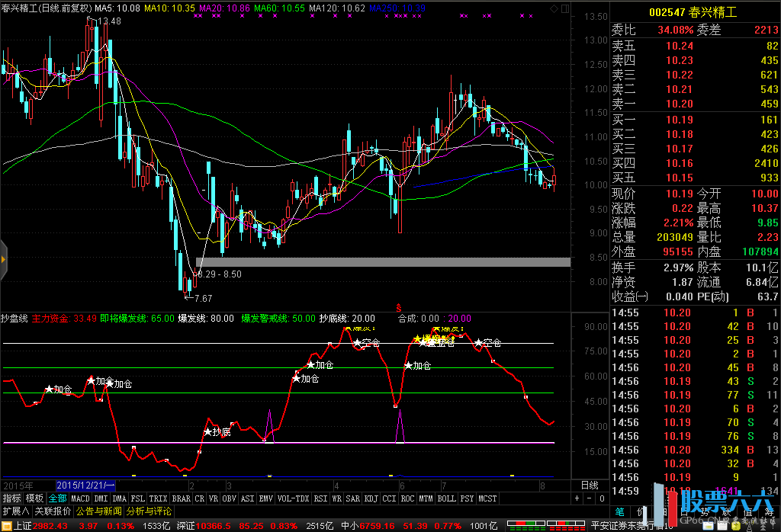Click the 2015/12/21 date marker on timeline
Image resolution: width=781 pixels, height=532 pixels.
tap(85, 485)
